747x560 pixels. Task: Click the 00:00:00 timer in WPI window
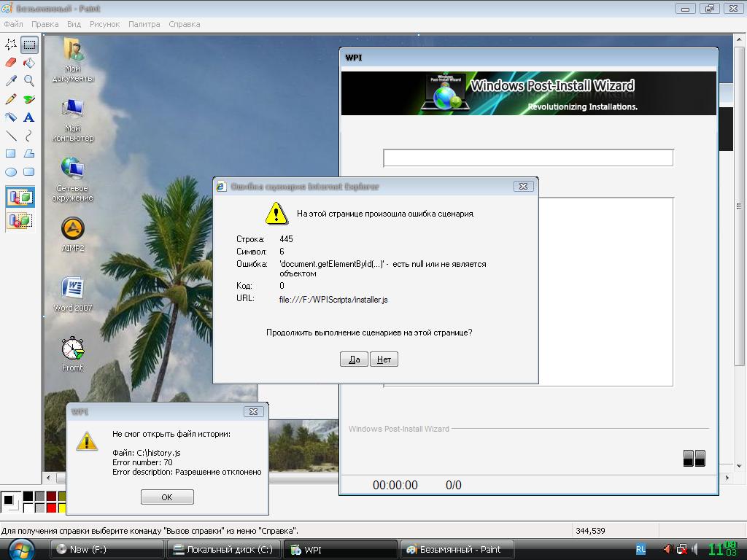pyautogui.click(x=395, y=485)
